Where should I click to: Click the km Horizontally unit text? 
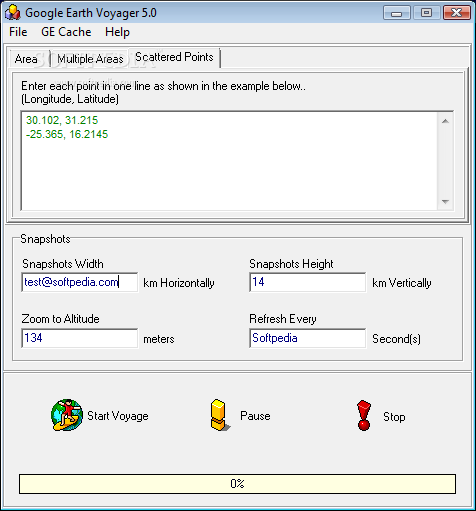click(x=179, y=283)
